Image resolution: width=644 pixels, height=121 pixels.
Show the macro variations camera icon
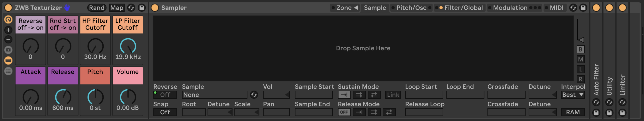tap(8, 50)
